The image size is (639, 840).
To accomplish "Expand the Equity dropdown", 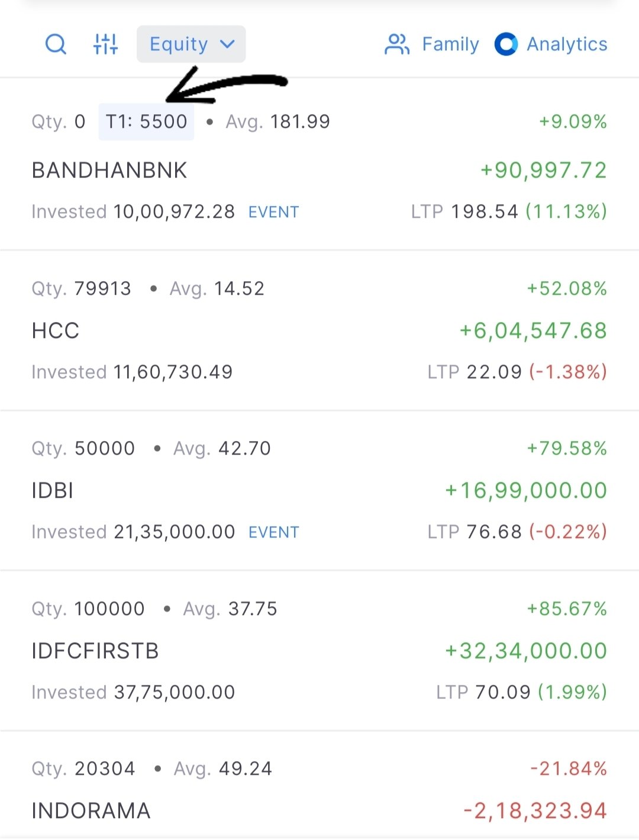I will [191, 44].
